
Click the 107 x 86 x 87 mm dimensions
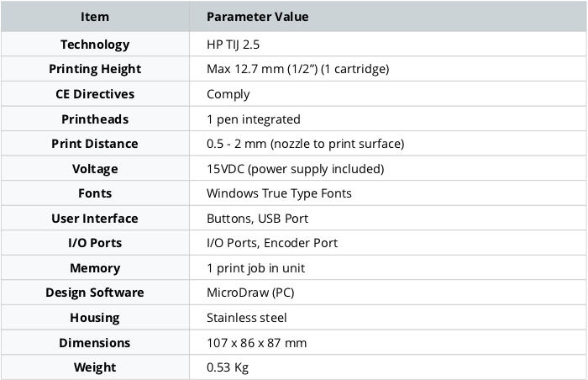(x=256, y=343)
